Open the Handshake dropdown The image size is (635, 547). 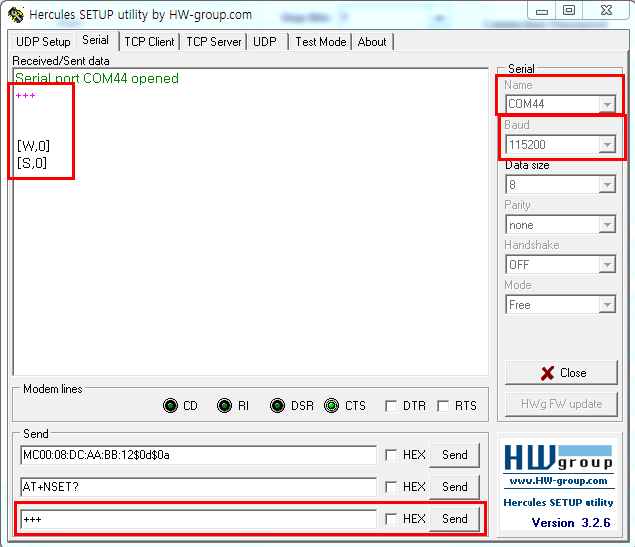tap(607, 265)
